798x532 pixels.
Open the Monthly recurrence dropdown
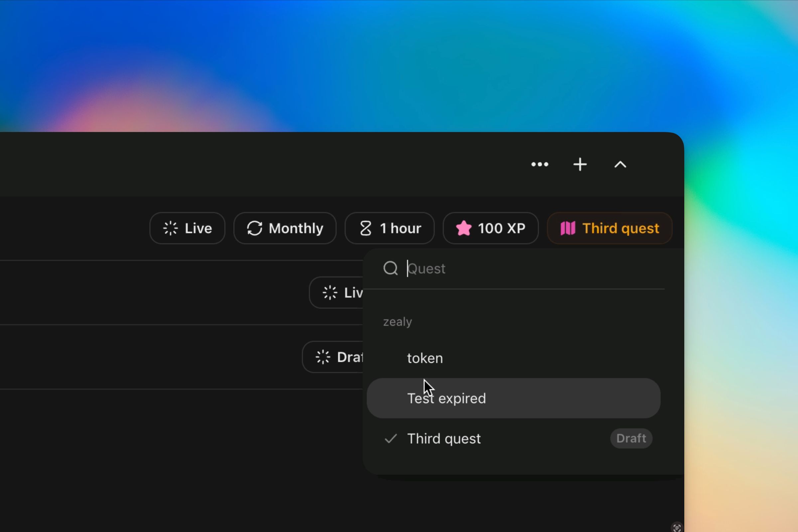pos(285,228)
